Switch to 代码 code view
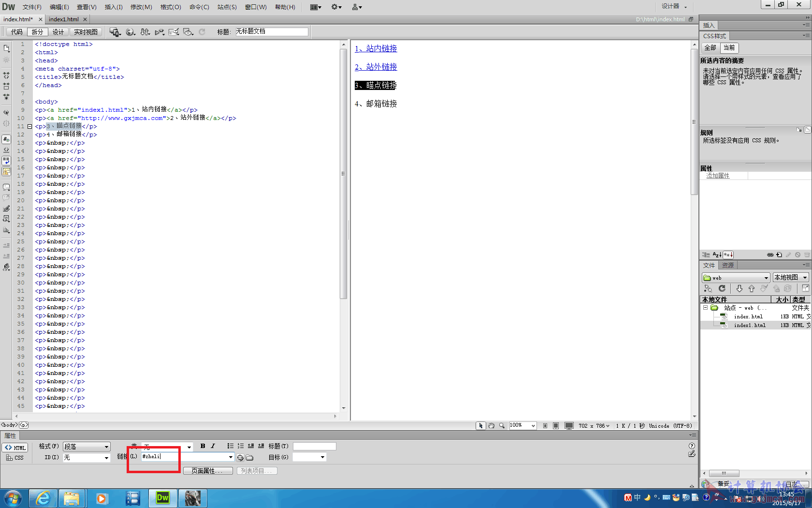The image size is (812, 508). (x=17, y=32)
